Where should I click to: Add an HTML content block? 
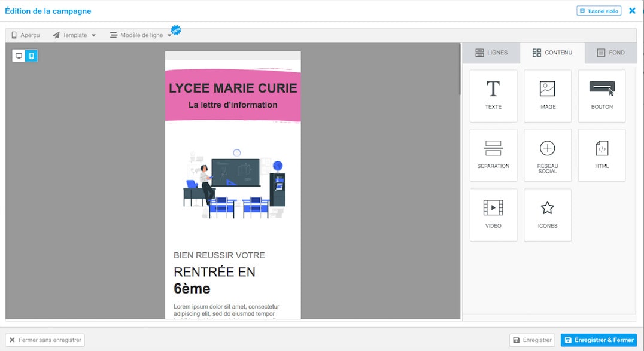pyautogui.click(x=602, y=155)
